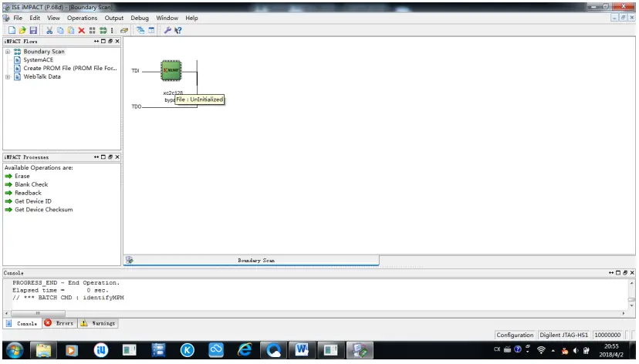Click the New project toolbar icon

[x=12, y=30]
